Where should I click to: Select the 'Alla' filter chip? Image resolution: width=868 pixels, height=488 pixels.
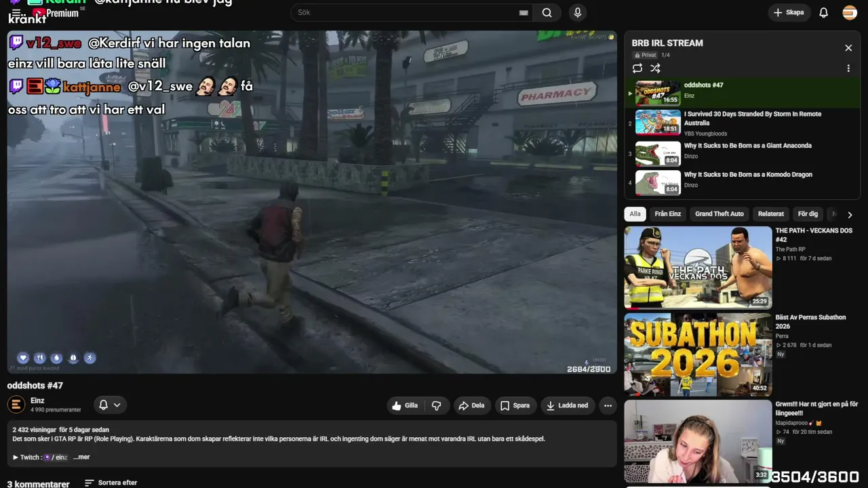click(x=635, y=213)
